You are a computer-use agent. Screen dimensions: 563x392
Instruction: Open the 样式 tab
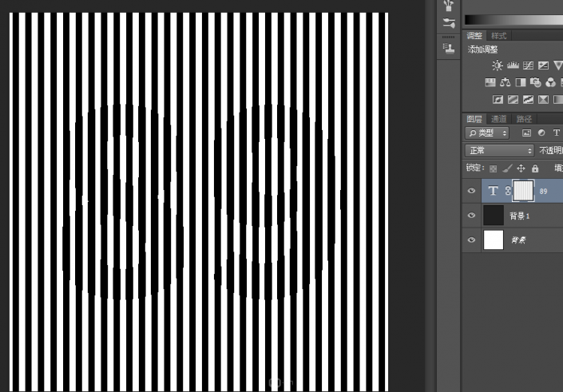tap(499, 36)
